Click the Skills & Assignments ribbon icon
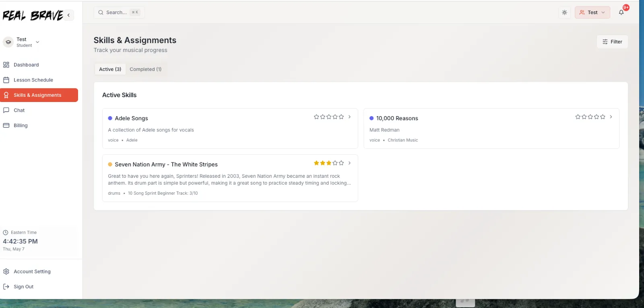 click(6, 95)
